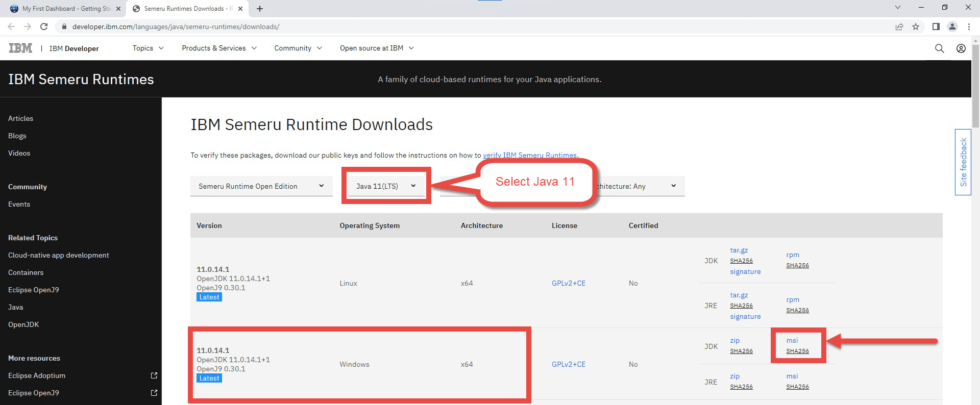
Task: Click the IBM logo
Action: pyautogui.click(x=20, y=48)
